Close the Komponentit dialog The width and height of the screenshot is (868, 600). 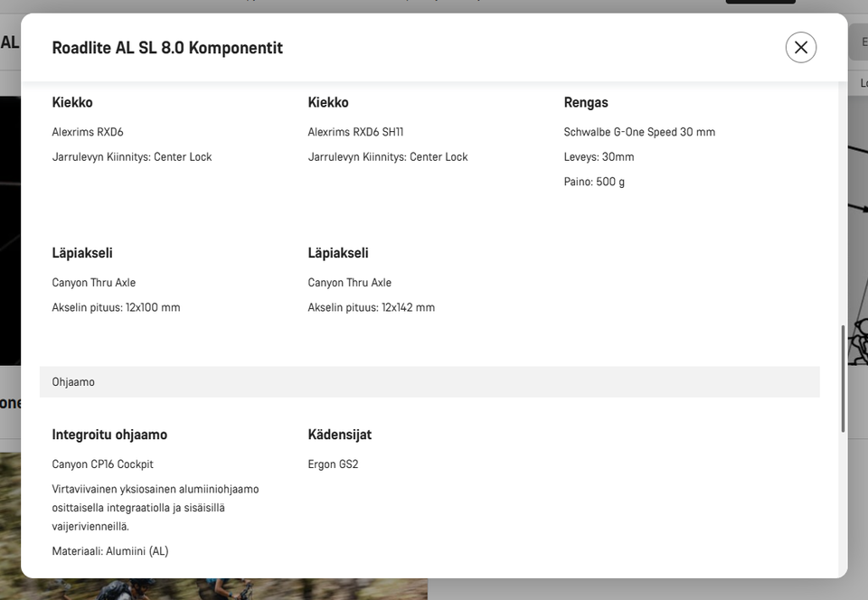800,47
